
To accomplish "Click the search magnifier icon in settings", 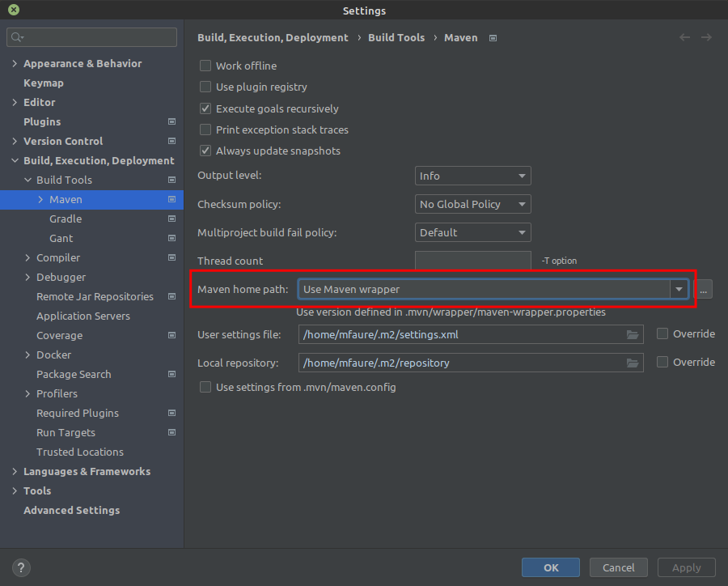I will [x=17, y=37].
